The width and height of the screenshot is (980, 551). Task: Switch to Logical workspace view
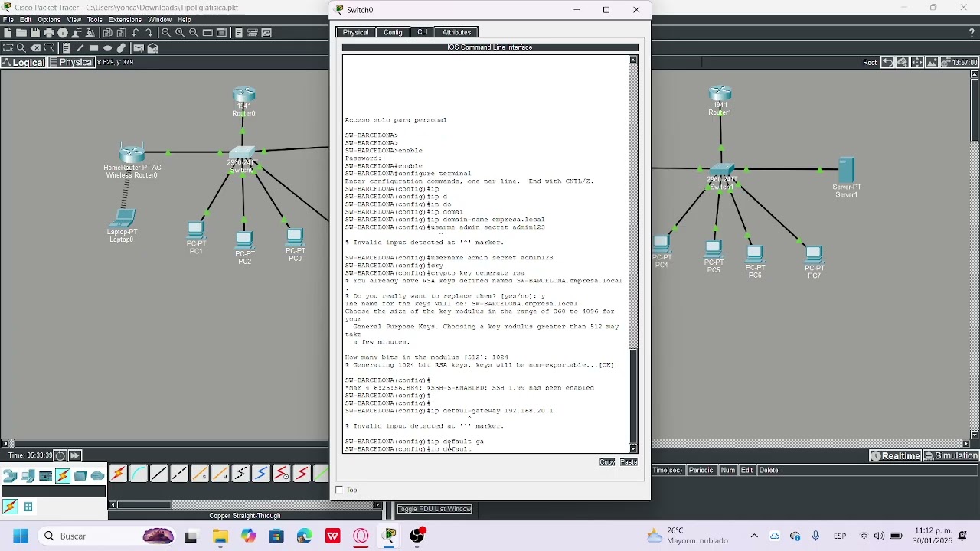coord(24,63)
